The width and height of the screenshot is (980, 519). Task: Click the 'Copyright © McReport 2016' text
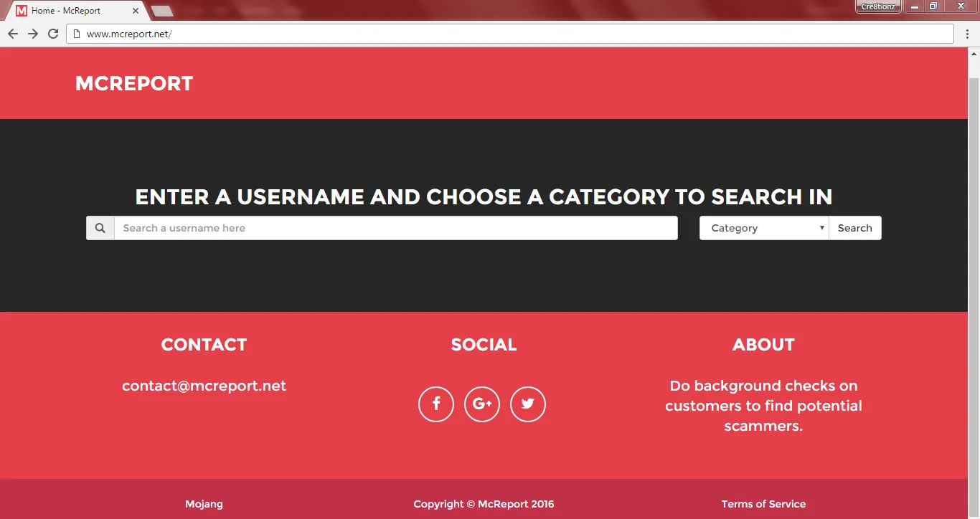(x=484, y=504)
